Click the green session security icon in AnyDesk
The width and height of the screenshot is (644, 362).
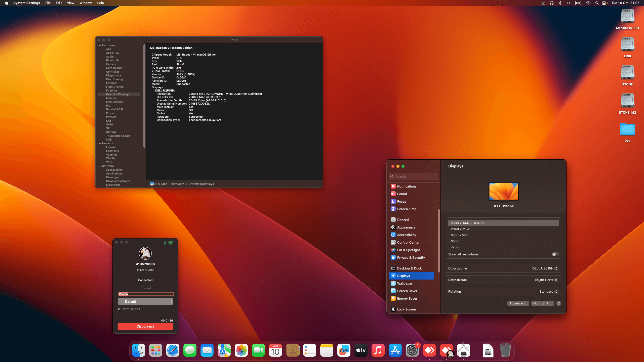(x=165, y=243)
